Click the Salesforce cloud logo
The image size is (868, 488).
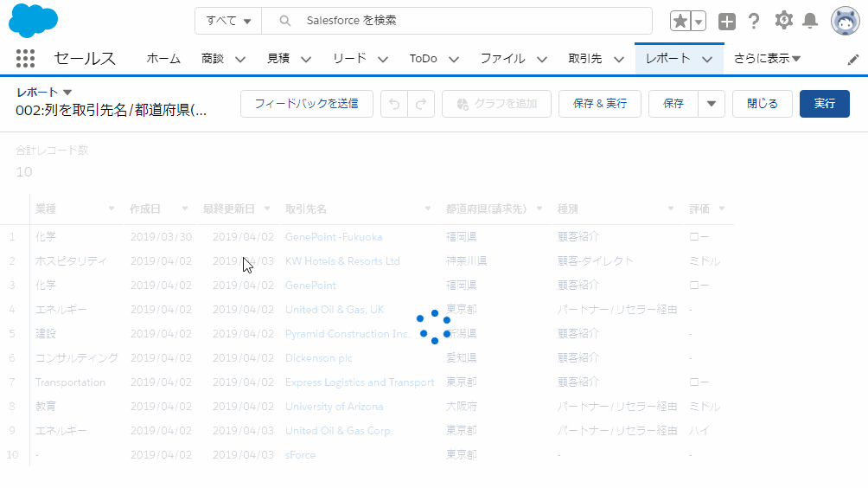coord(33,21)
